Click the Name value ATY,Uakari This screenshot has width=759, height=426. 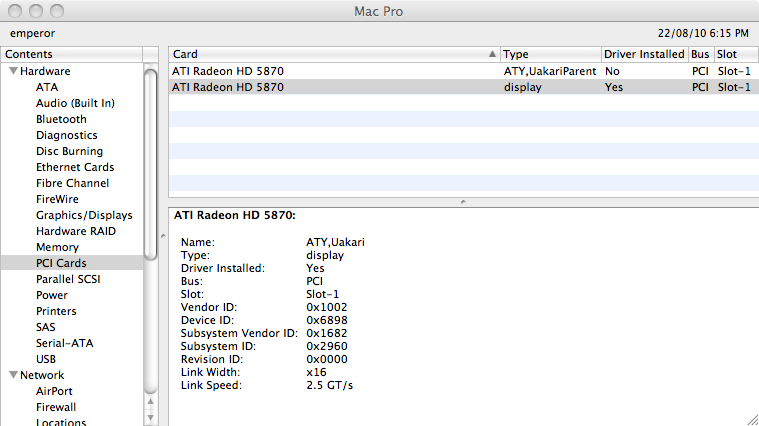pos(335,242)
